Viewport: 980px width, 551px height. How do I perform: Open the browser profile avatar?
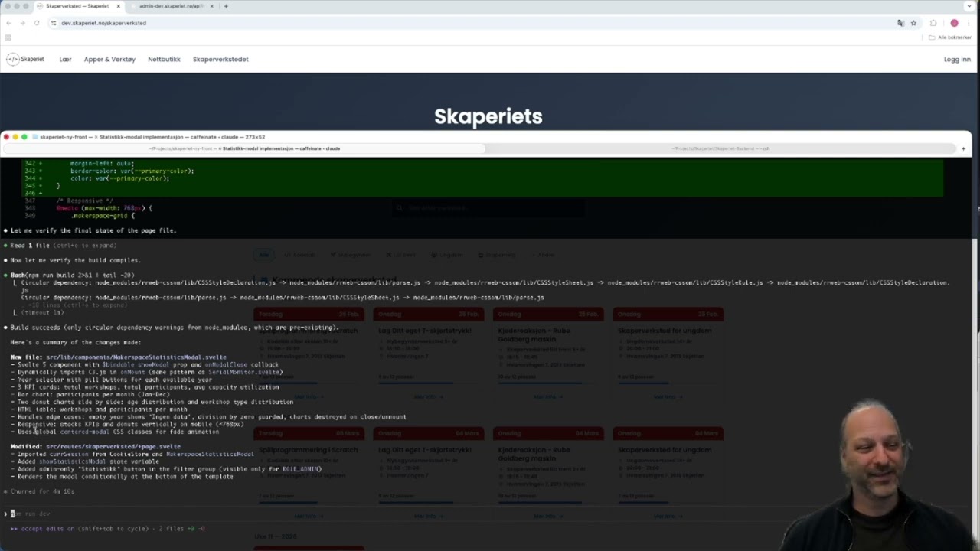pyautogui.click(x=954, y=23)
